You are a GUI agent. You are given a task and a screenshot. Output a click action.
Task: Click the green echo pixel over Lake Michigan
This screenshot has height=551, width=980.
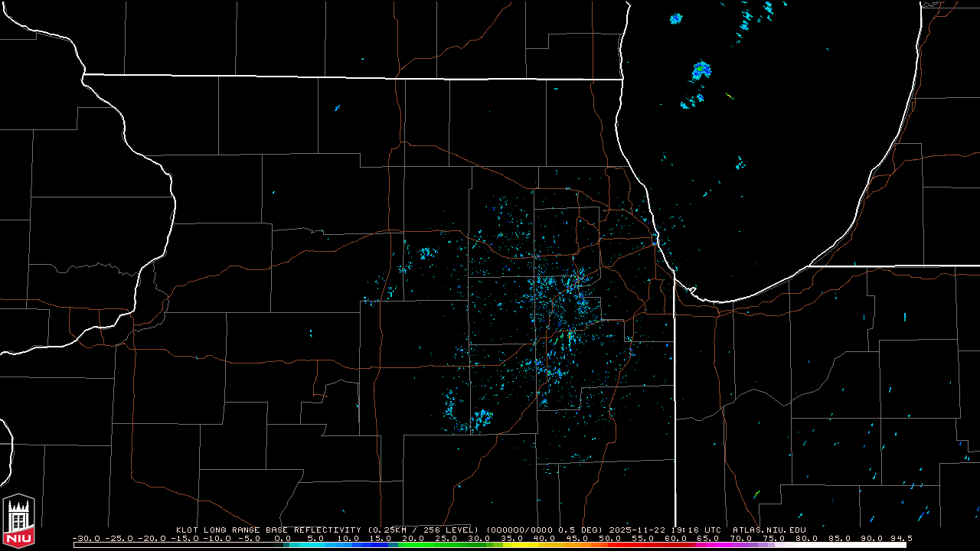728,96
